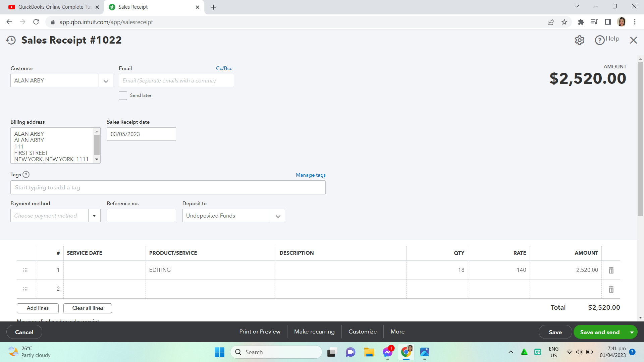Click the billing address scrollbar down arrow

[x=97, y=160]
